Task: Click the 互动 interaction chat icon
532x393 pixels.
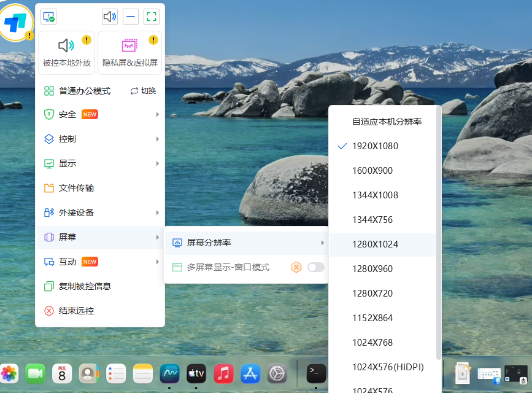Action: coord(49,262)
